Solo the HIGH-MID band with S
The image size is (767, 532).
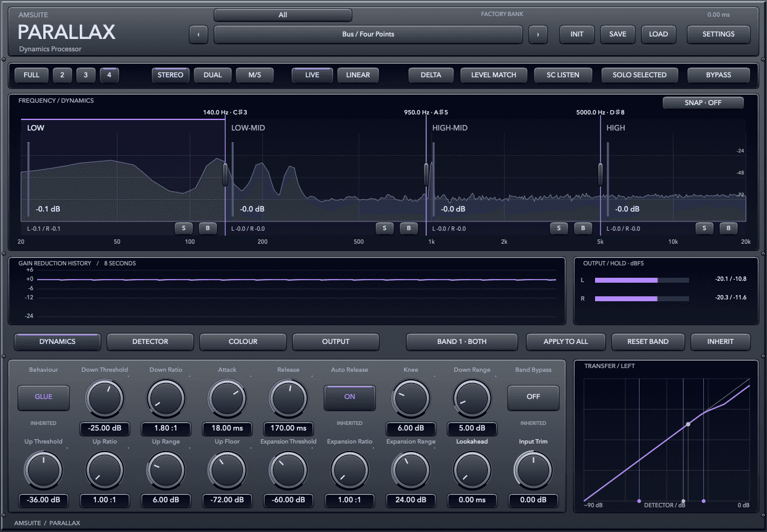(559, 228)
